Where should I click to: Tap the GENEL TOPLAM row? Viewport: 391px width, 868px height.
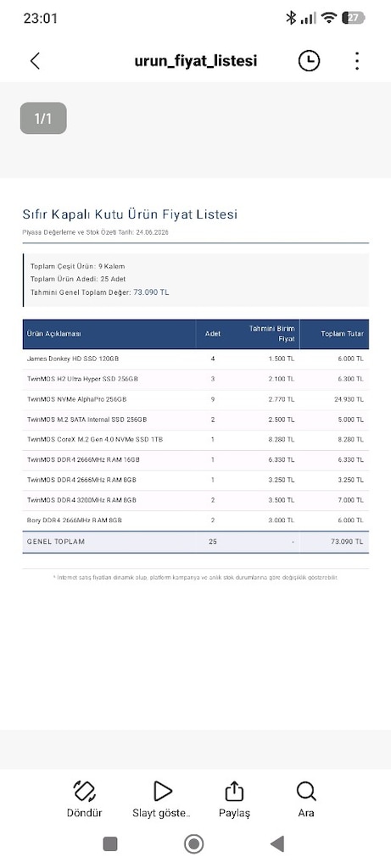(x=195, y=542)
